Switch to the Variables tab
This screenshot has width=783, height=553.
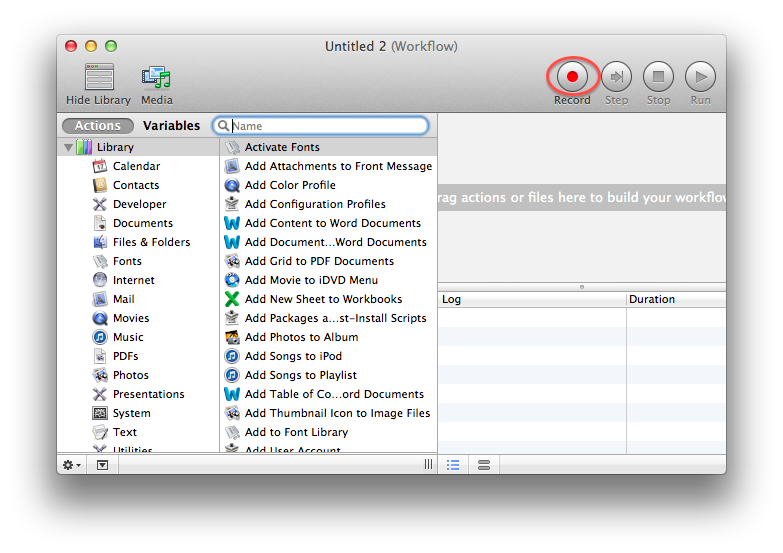point(171,125)
